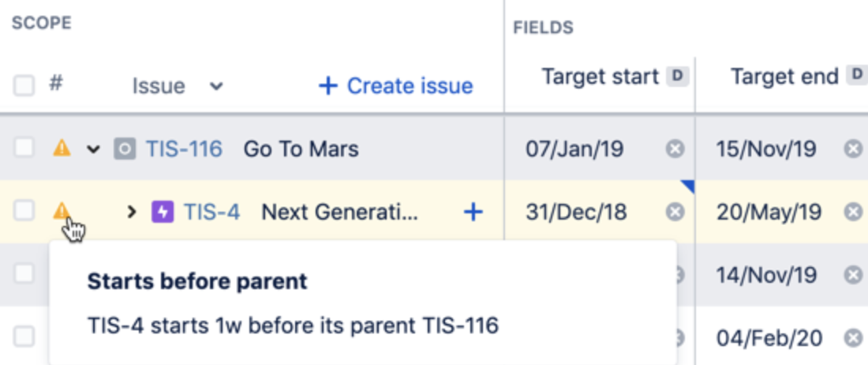Clear the 14/Nov/19 target end date
The height and width of the screenshot is (365, 868).
(853, 275)
